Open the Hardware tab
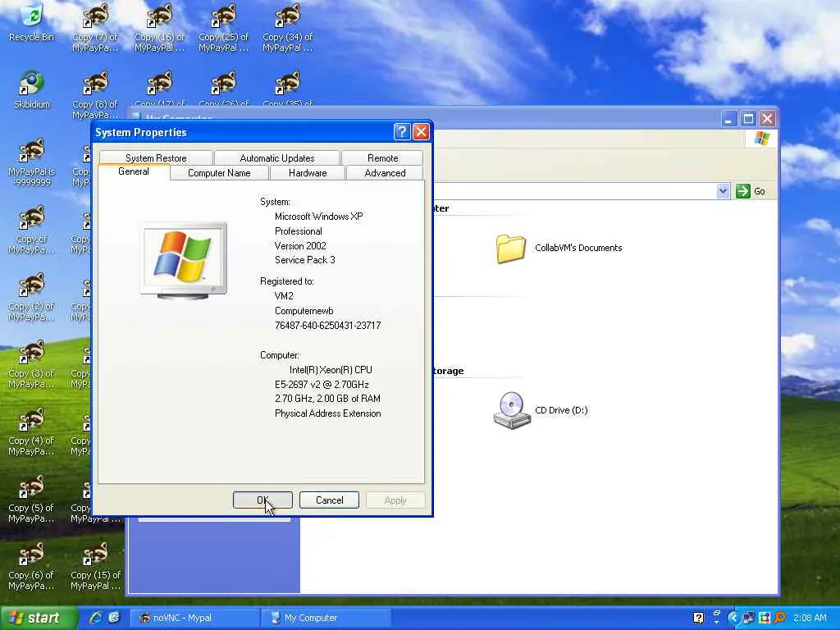 308,173
